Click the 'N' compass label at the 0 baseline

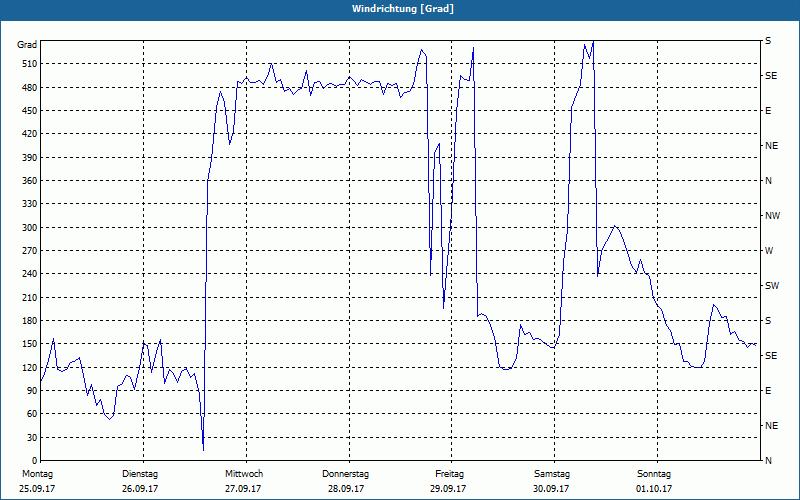click(x=768, y=461)
